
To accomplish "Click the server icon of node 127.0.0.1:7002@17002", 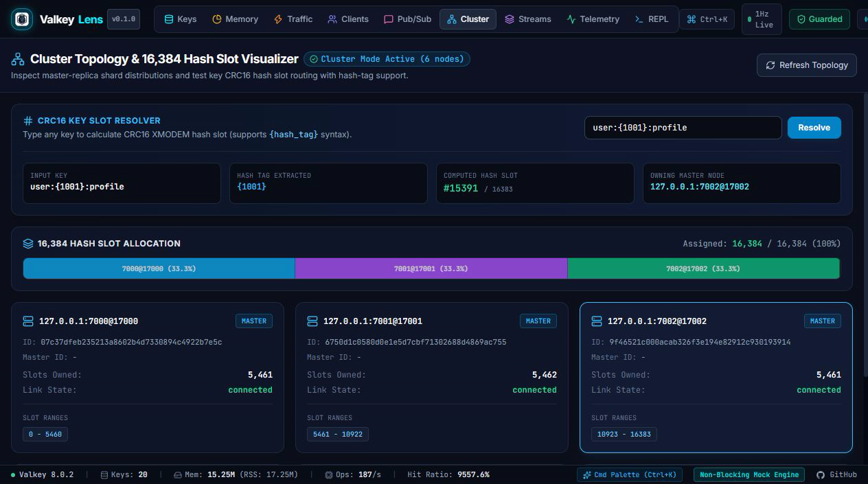I will click(x=597, y=321).
